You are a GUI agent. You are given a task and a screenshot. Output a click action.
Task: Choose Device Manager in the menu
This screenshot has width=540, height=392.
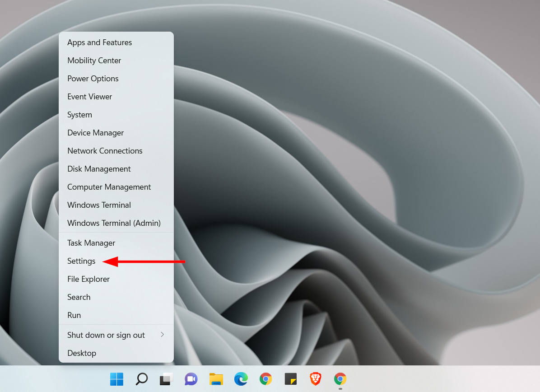click(95, 133)
